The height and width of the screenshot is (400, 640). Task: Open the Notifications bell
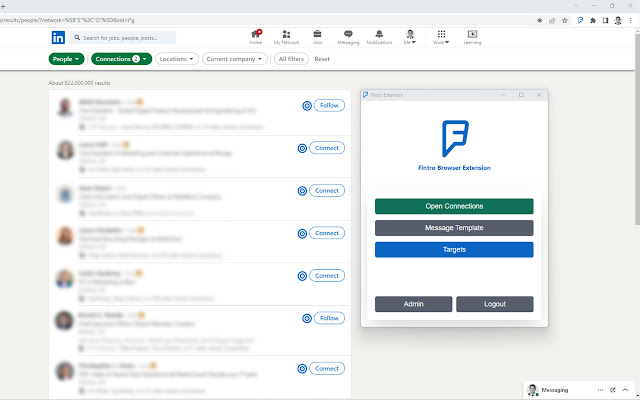click(x=379, y=37)
